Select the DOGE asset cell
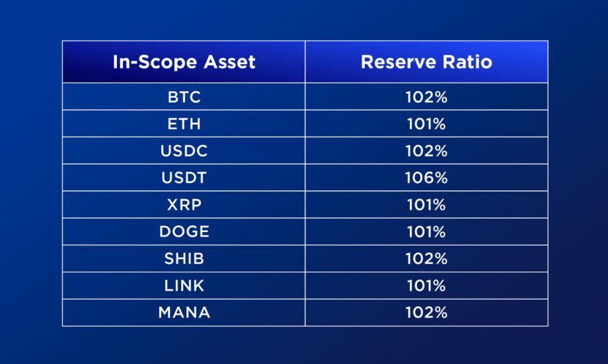The width and height of the screenshot is (608, 364). coord(184,232)
